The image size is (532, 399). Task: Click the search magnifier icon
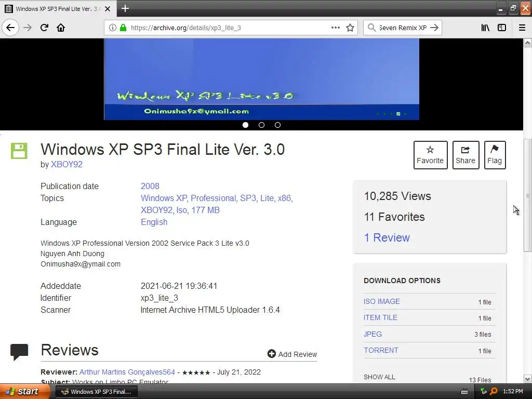click(x=371, y=28)
